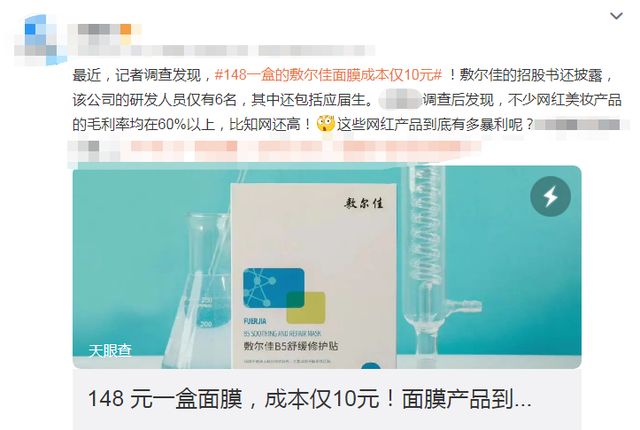Click the 敷尔佳B5舒缓修护贴 label on the box
Image resolution: width=640 pixels, height=430 pixels.
pyautogui.click(x=291, y=346)
